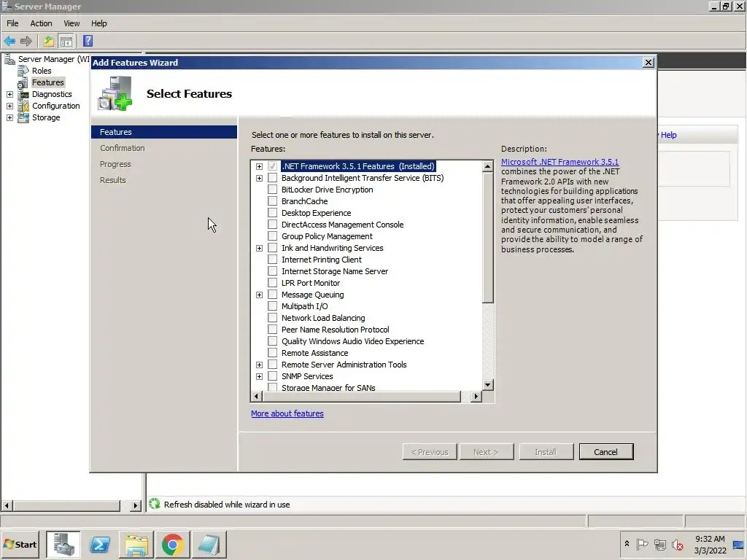Open Action Center flag tray icon
747x560 pixels.
click(x=642, y=544)
